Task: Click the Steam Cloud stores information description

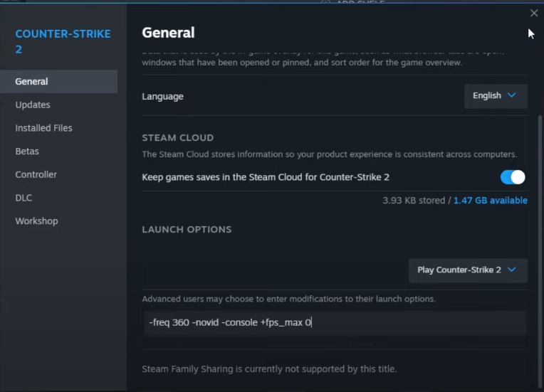Action: (x=329, y=154)
